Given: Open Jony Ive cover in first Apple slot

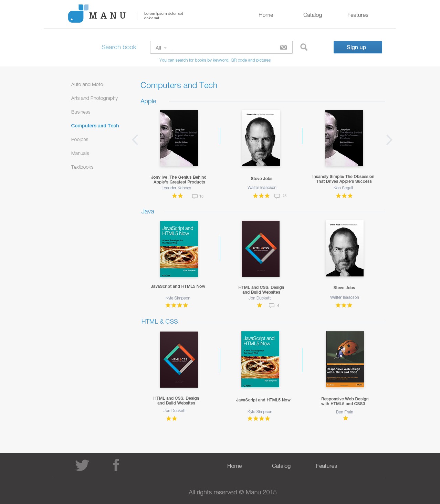Looking at the screenshot, I should click(x=179, y=138).
